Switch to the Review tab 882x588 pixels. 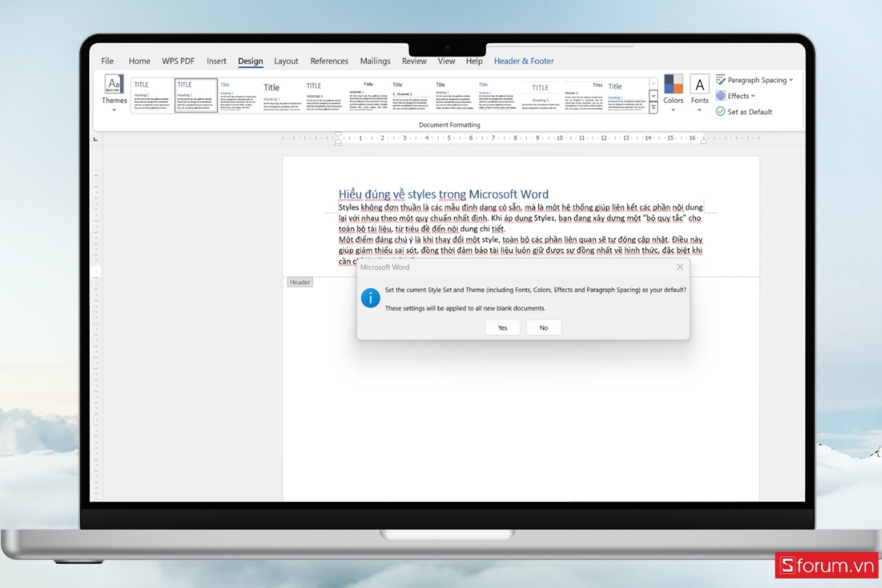click(415, 61)
